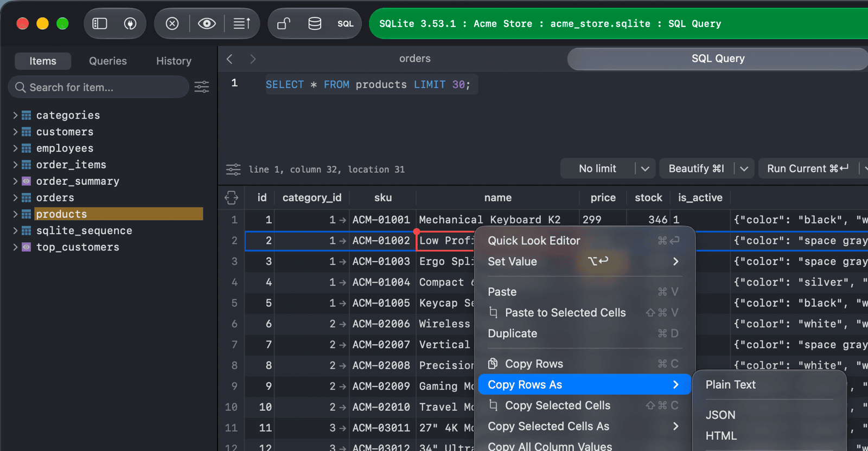Open the SQL toolbar button
868x451 pixels.
(346, 23)
